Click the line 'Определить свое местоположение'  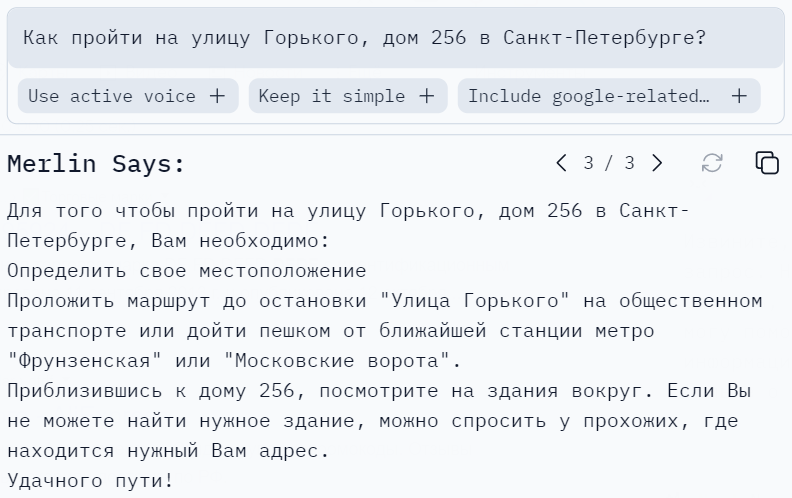point(186,271)
